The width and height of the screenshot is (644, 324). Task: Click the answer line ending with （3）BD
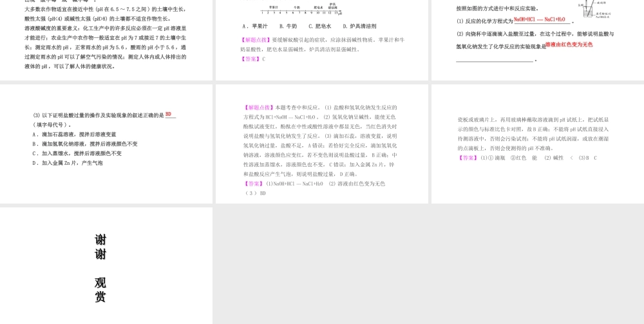pos(314,188)
